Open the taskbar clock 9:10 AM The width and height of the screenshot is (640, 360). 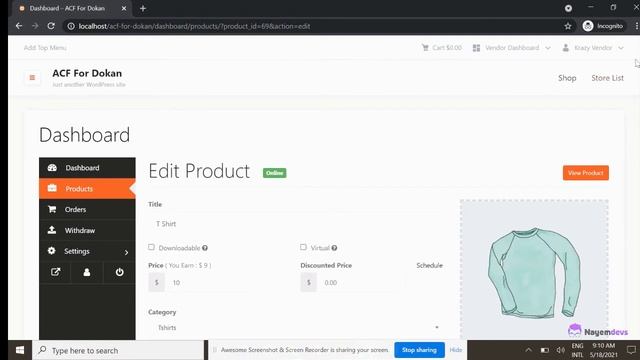pyautogui.click(x=604, y=350)
